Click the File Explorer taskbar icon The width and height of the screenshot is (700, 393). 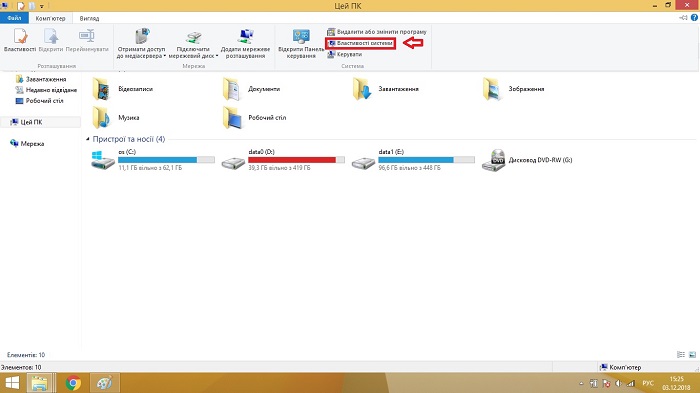40,383
